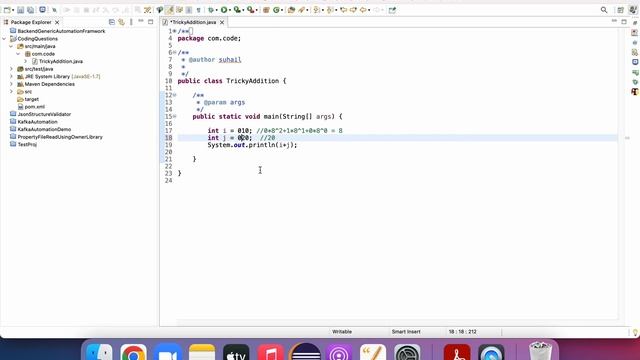Select the JsonStructureValidator project
The image size is (640, 360).
(44, 114)
